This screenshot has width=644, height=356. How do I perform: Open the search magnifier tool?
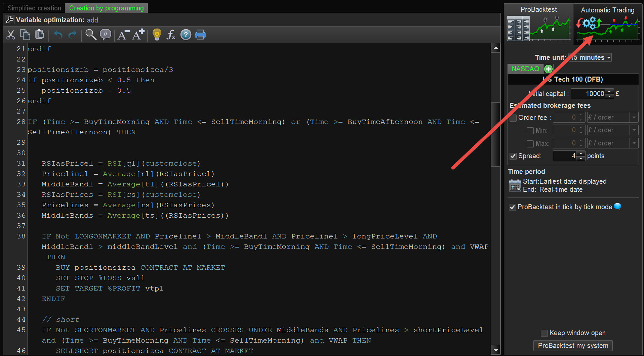(91, 35)
